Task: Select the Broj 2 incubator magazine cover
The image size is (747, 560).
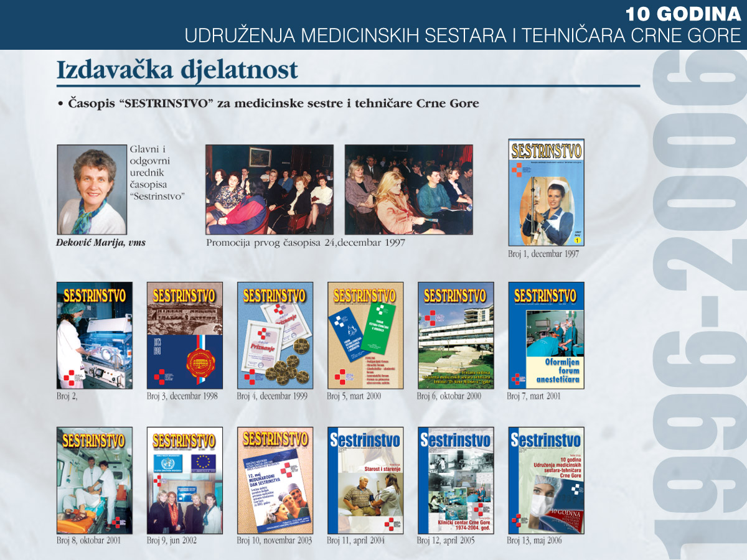Action: click(x=95, y=335)
